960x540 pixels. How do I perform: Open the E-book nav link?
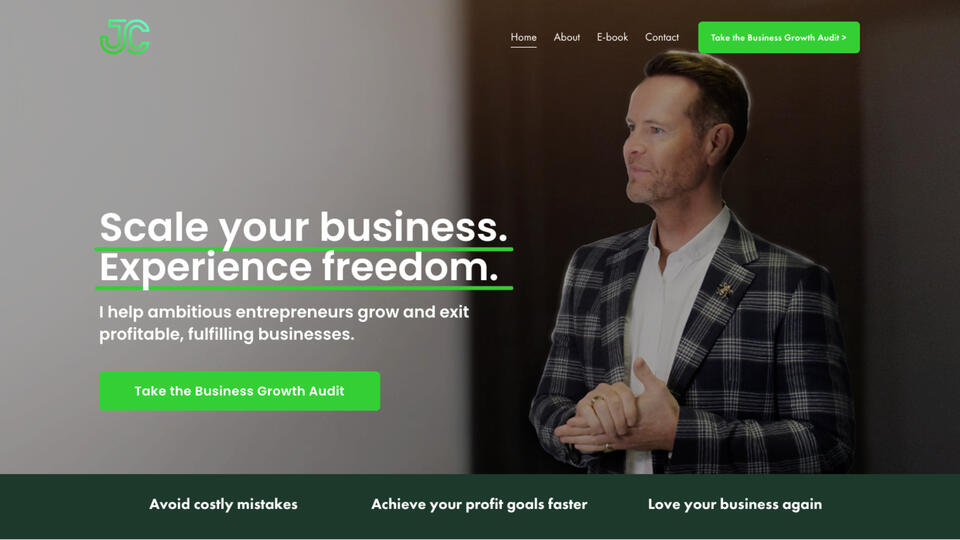pos(612,37)
